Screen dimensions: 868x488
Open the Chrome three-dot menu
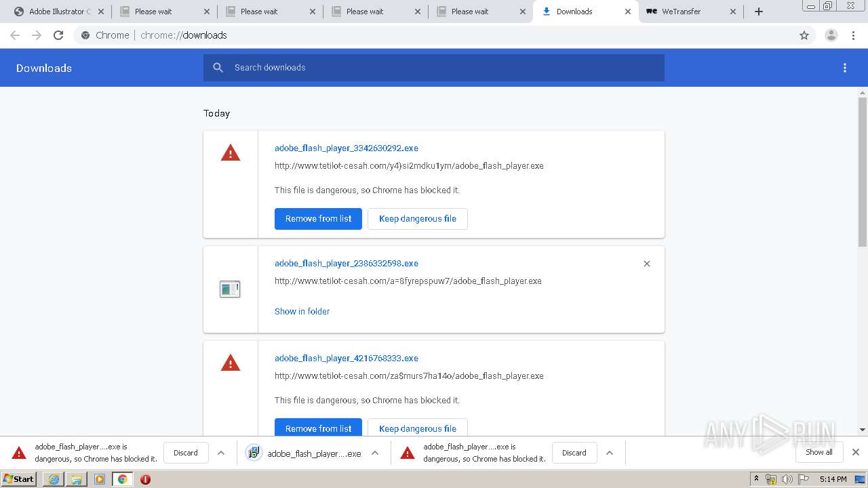tap(854, 35)
